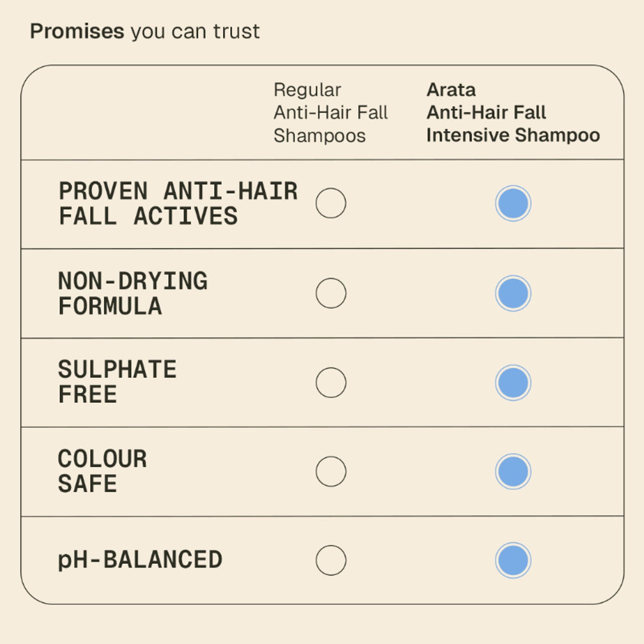Click the word Promises in the heading
The image size is (644, 644).
[77, 32]
